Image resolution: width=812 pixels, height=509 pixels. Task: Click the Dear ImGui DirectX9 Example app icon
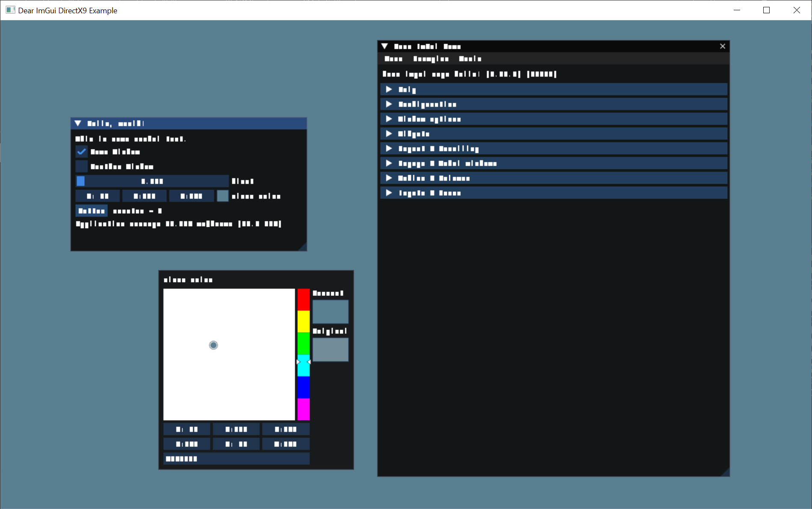click(10, 10)
